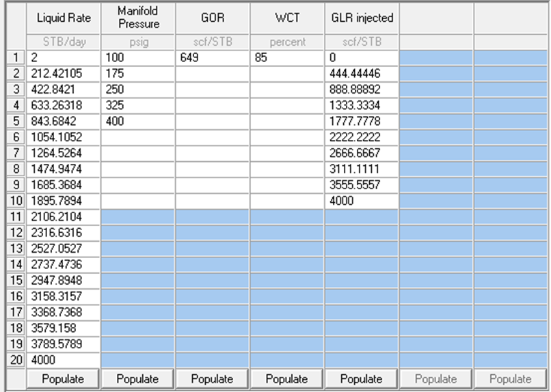Click Liquid Rate cell 212.42105
The image size is (551, 392).
pos(64,73)
